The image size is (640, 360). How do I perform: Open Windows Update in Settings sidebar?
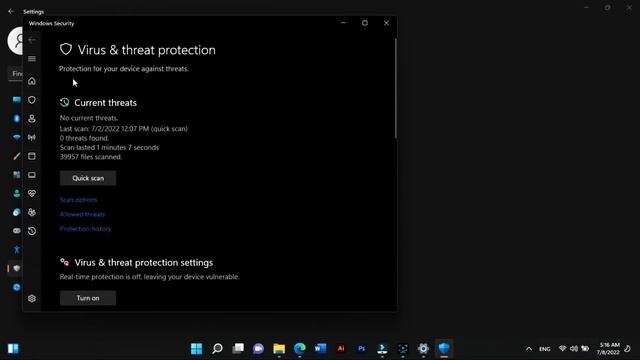[x=16, y=287]
